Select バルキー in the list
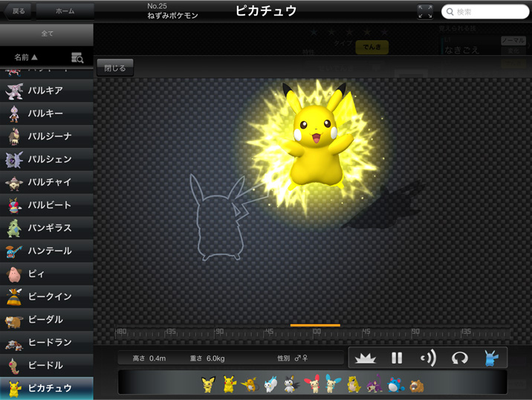Screen dimensions: 532x400 (47, 114)
